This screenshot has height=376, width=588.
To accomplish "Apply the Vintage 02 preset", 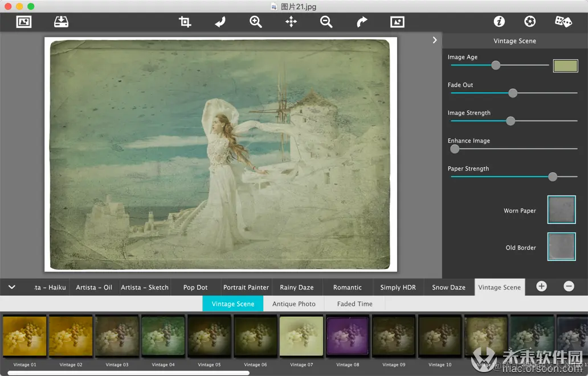I will [x=71, y=336].
